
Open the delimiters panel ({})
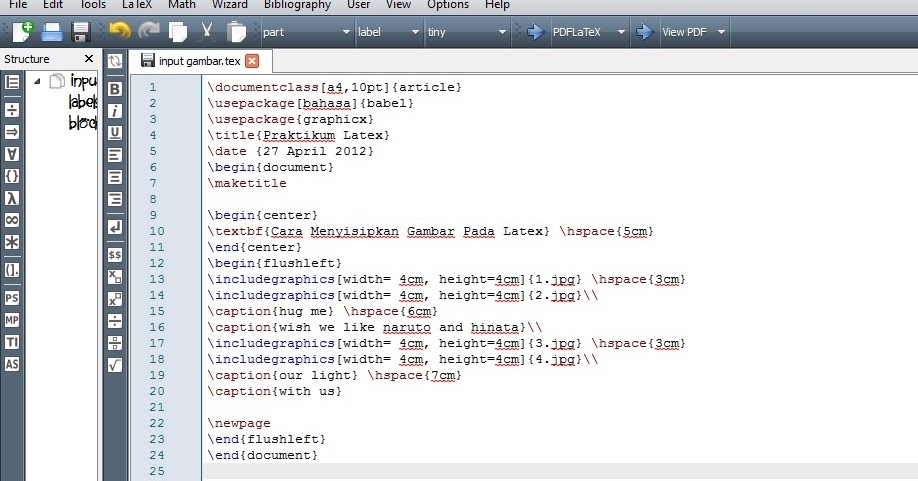(x=12, y=176)
